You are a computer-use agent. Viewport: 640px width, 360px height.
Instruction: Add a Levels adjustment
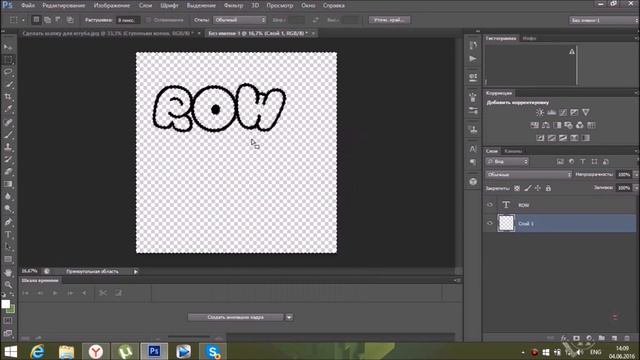[551, 112]
